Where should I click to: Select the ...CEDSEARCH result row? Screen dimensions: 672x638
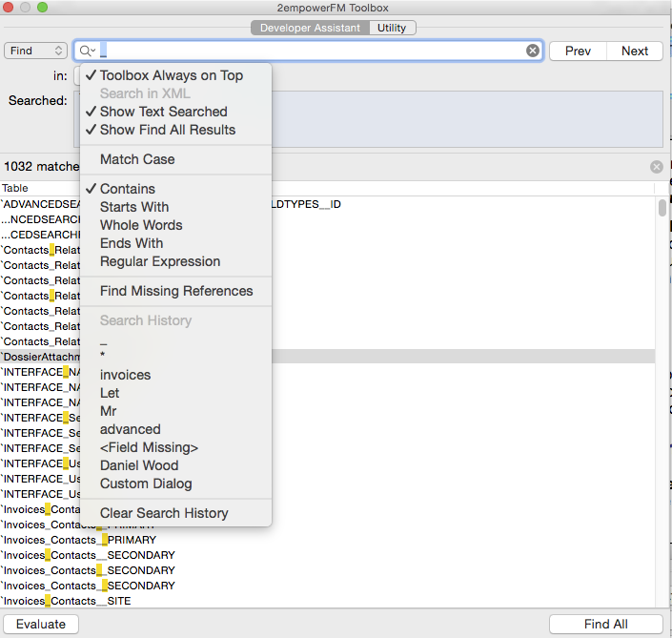328,235
